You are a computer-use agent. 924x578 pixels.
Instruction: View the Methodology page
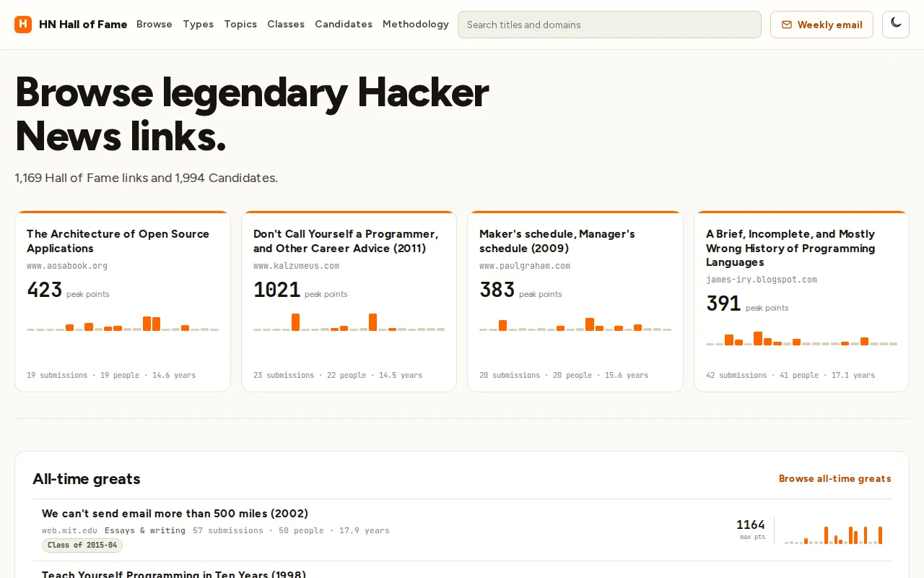tap(416, 25)
